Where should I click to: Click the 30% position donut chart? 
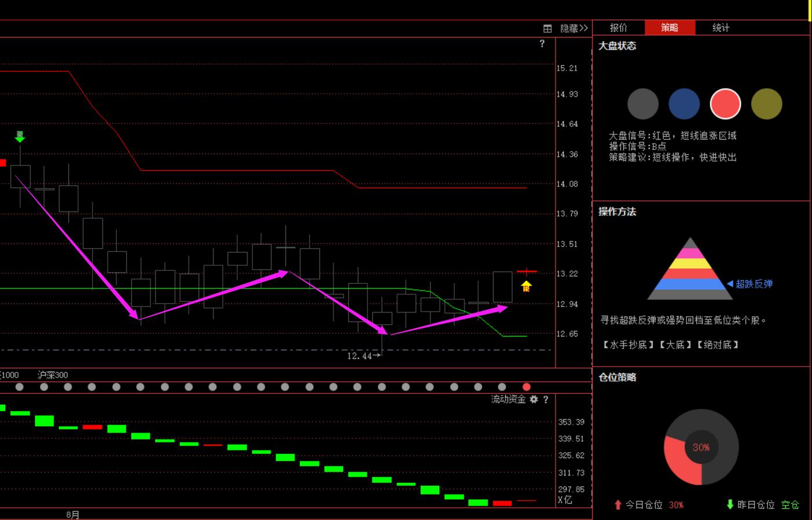pyautogui.click(x=701, y=447)
